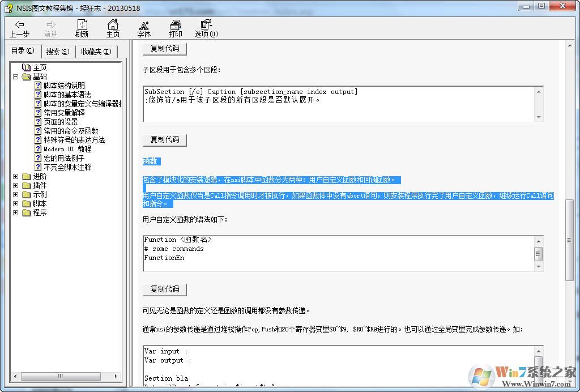The width and height of the screenshot is (580, 392).
Task: Click the 刷新 refresh toolbar icon
Action: click(82, 25)
